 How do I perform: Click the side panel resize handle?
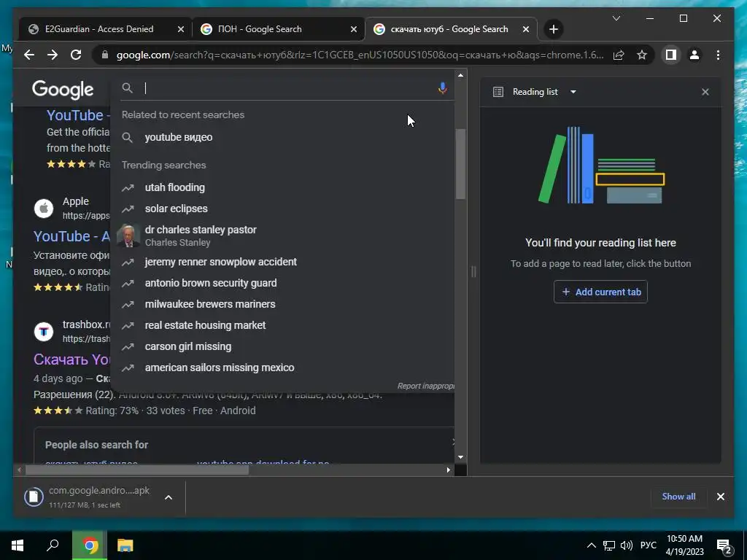coord(473,272)
